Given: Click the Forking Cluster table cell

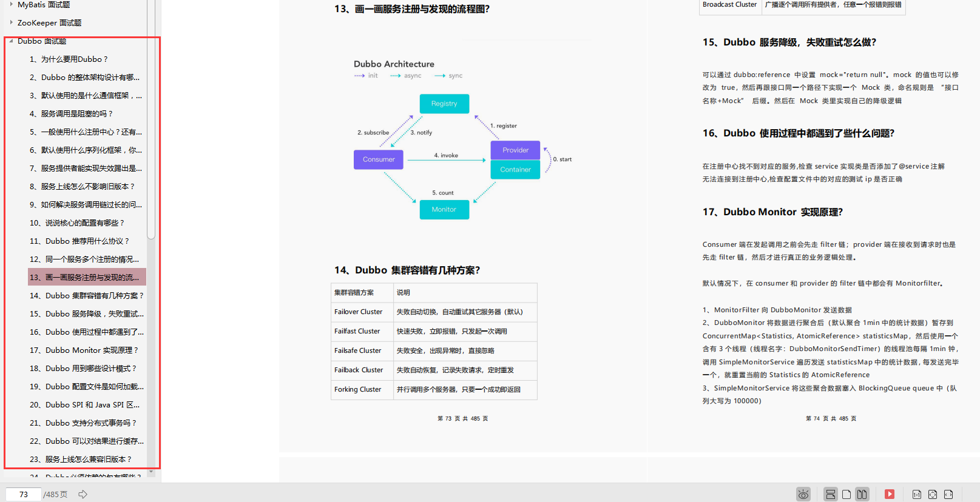Looking at the screenshot, I should point(362,389).
